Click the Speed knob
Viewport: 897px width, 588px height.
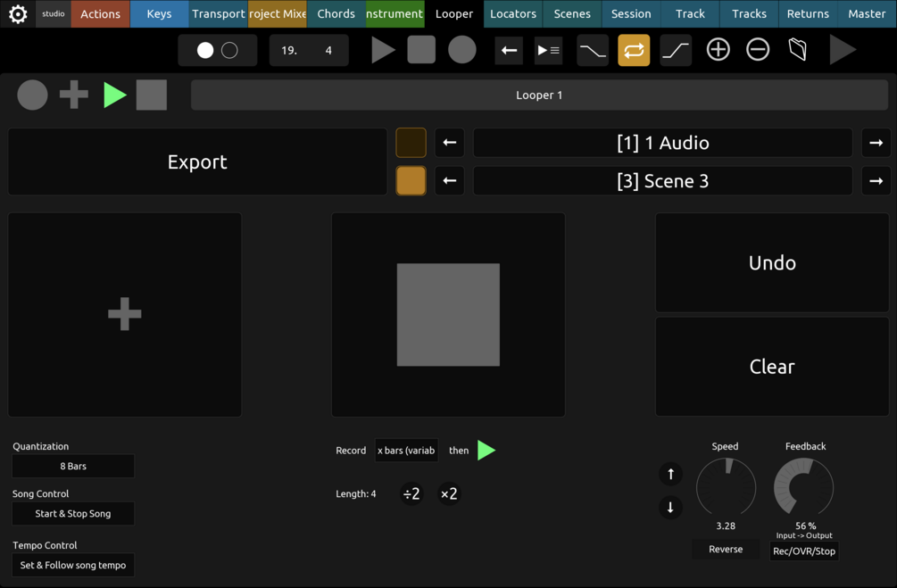coord(726,487)
